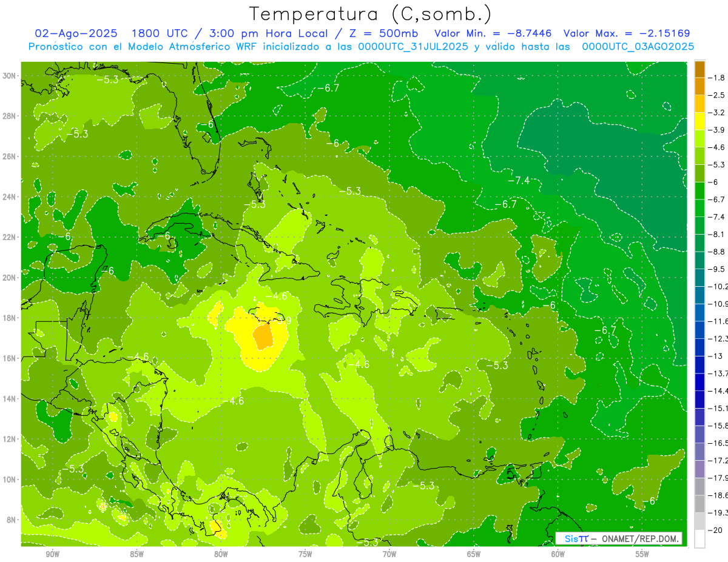Viewport: 728px width, 562px height.
Task: Click the colorbar legend value -11.6
Action: pos(718,321)
